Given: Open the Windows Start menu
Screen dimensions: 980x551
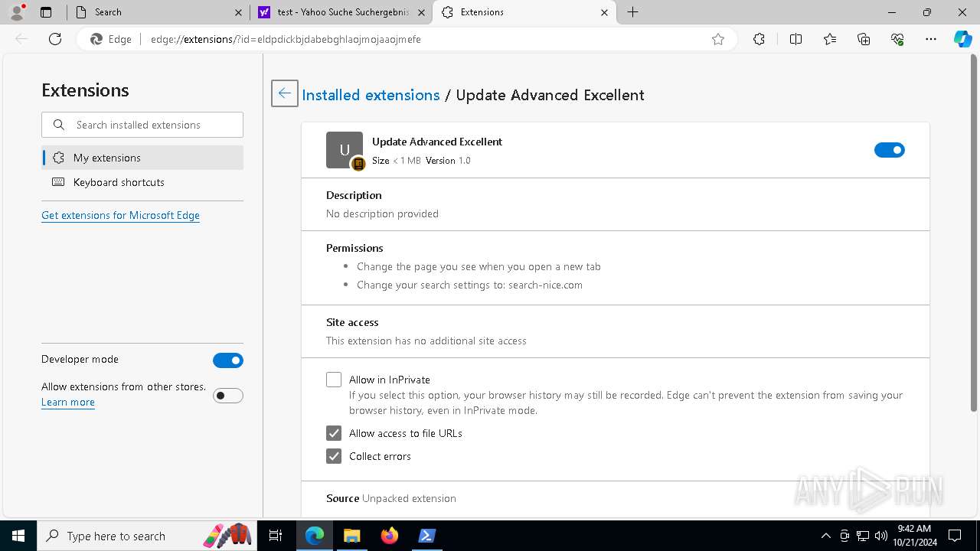Looking at the screenshot, I should [x=18, y=536].
